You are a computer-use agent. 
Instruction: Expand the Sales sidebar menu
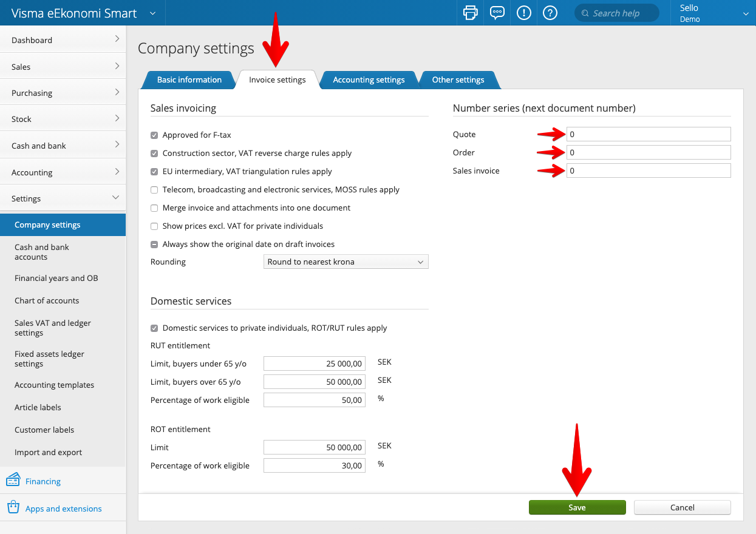[x=63, y=67]
